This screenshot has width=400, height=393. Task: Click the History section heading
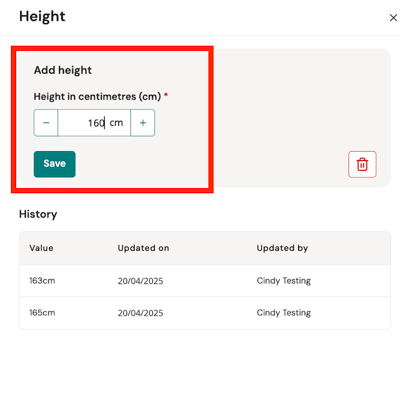coord(38,214)
